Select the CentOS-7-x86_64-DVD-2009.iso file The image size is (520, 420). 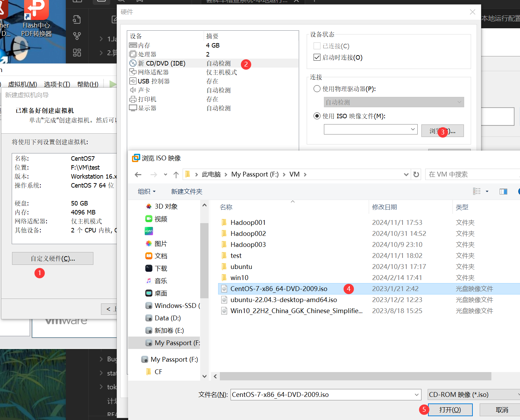(279, 289)
